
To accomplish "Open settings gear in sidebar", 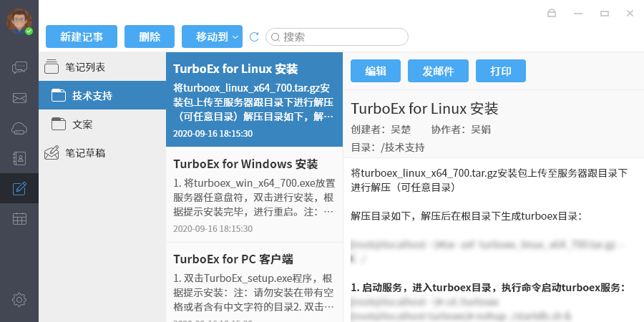I will tap(19, 299).
